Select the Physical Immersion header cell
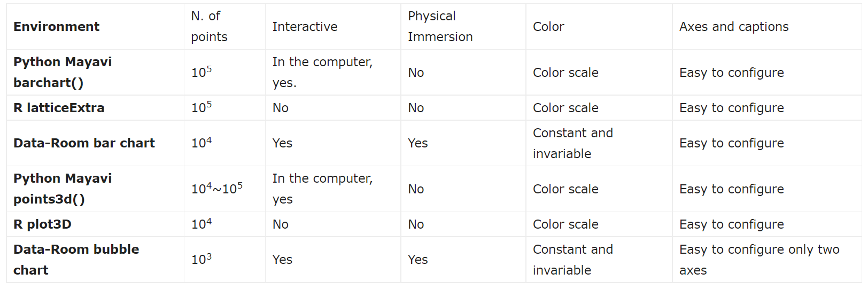The height and width of the screenshot is (289, 868). (440, 27)
